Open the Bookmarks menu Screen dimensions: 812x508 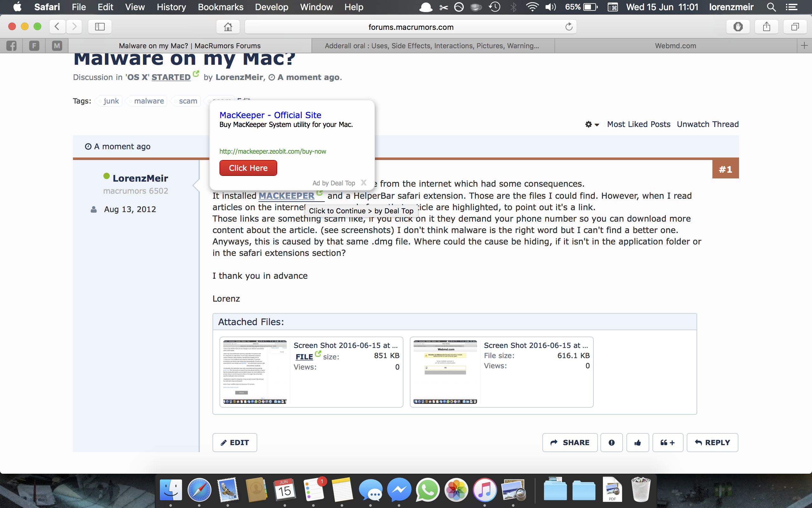220,7
